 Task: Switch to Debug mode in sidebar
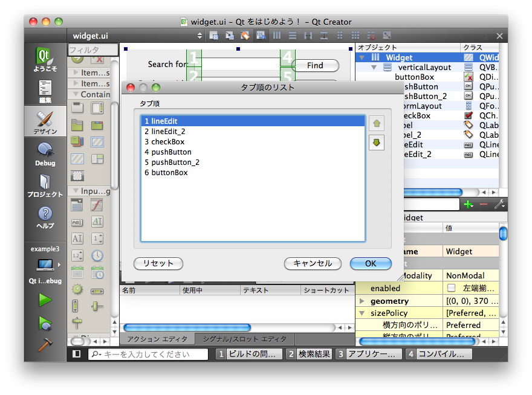pyautogui.click(x=45, y=153)
